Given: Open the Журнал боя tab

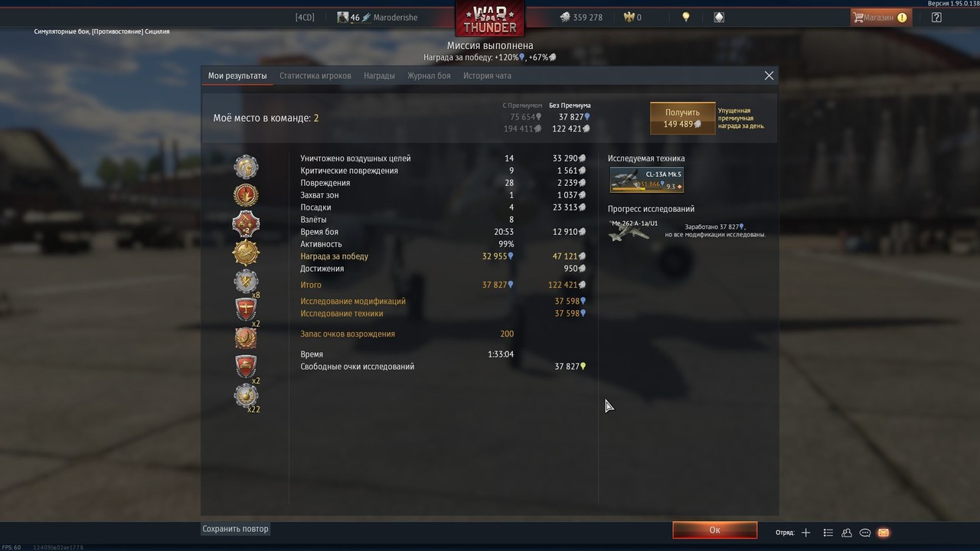Looking at the screenshot, I should (x=429, y=76).
